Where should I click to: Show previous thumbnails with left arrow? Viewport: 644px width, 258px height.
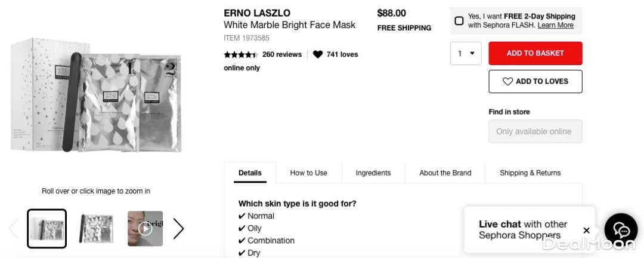point(14,229)
